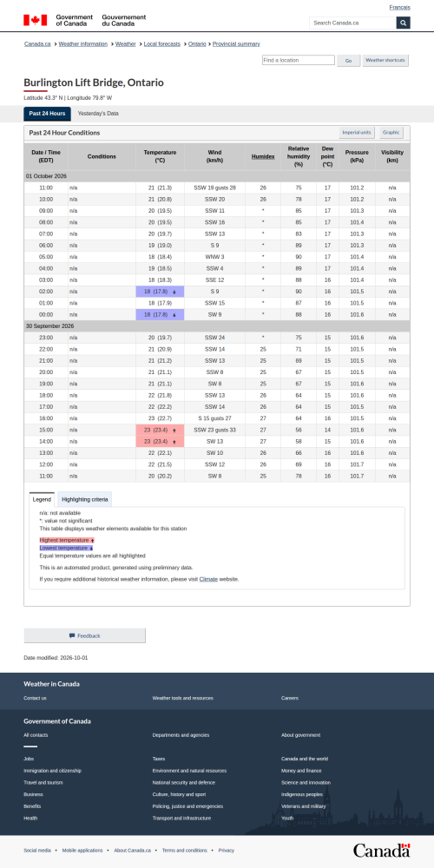
Task: Click the search magnifier icon button
Action: (x=403, y=23)
